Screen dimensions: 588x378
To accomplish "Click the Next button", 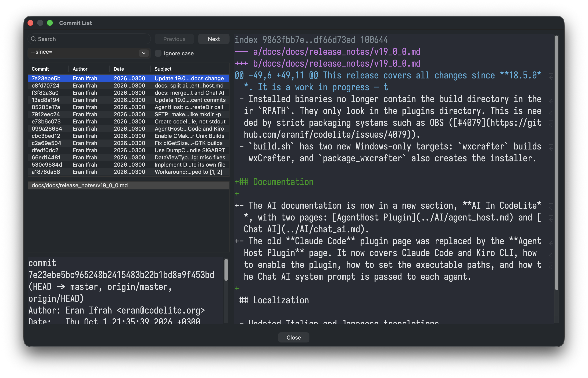I will click(x=214, y=39).
